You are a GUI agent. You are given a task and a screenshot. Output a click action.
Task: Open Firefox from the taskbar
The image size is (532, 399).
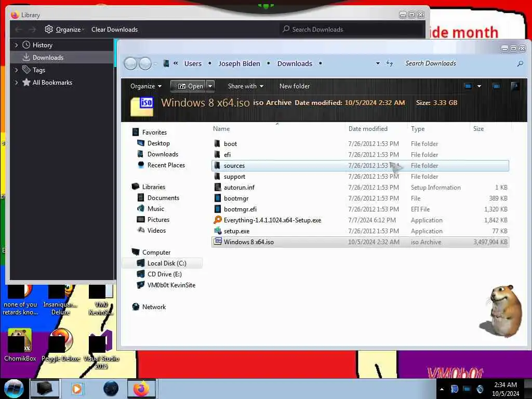click(x=141, y=389)
